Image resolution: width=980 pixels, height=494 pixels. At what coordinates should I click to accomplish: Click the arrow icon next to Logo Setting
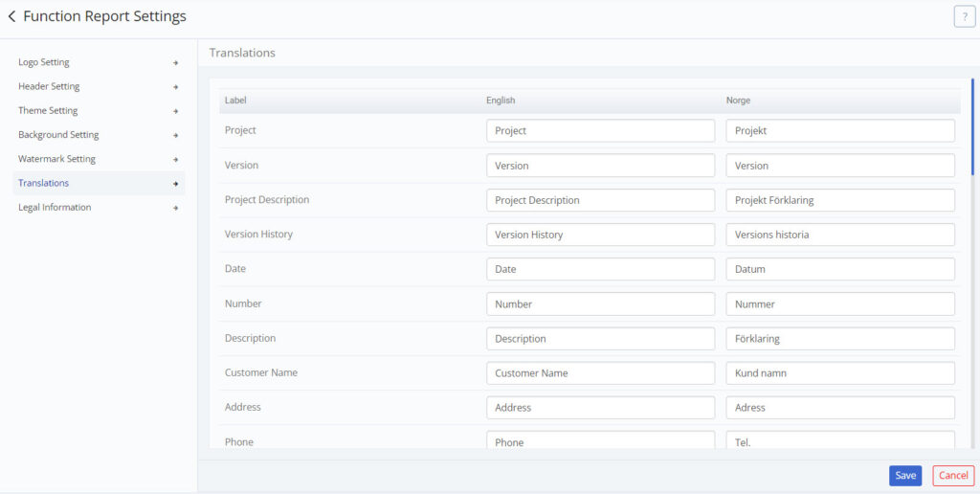(x=176, y=62)
